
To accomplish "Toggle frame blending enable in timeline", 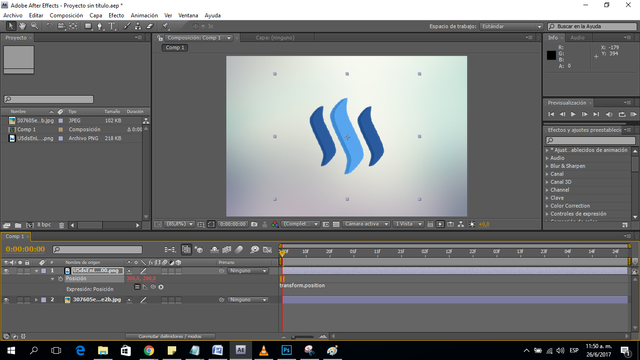I will [x=227, y=249].
